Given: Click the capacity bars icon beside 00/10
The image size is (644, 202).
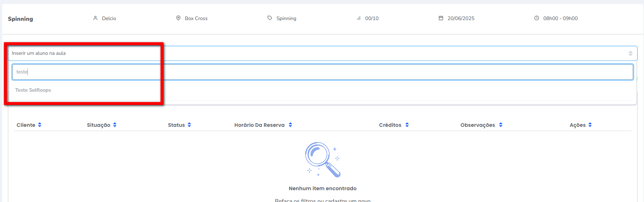Looking at the screenshot, I should click(359, 18).
